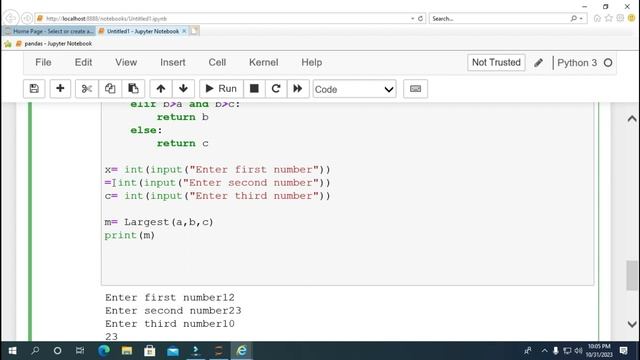
Task: Click code line 'm= Largest(a,b,c)'
Action: pos(159,222)
